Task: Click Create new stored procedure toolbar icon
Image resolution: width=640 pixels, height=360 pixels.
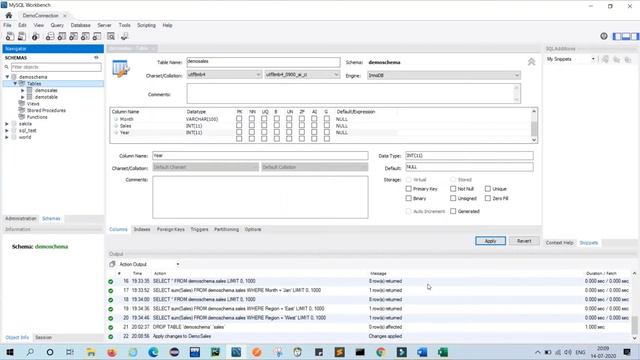Action: click(85, 37)
